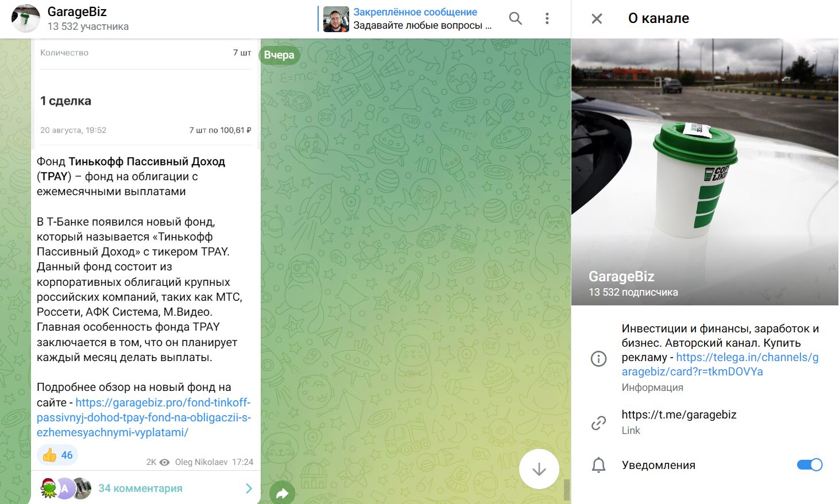Click the notifications bell icon

click(598, 465)
